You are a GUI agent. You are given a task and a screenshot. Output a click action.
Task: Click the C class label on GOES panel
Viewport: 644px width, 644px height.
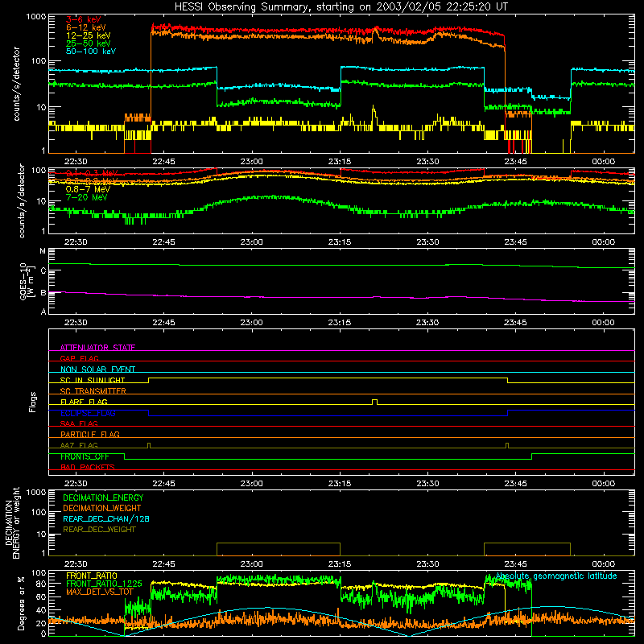pyautogui.click(x=43, y=271)
